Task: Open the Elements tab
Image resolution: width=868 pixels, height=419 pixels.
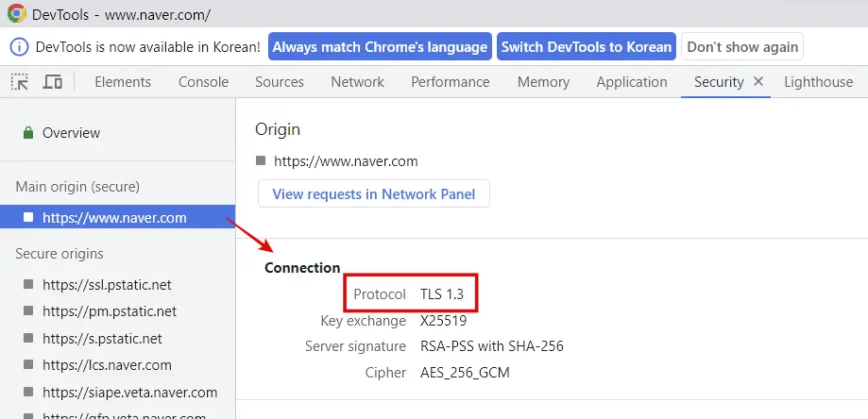Action: point(123,82)
